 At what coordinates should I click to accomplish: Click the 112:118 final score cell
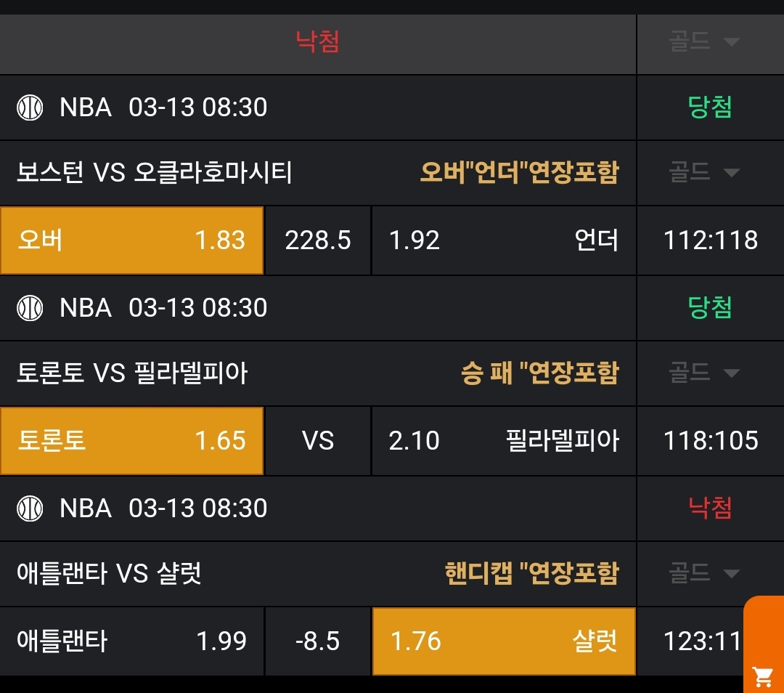(710, 240)
